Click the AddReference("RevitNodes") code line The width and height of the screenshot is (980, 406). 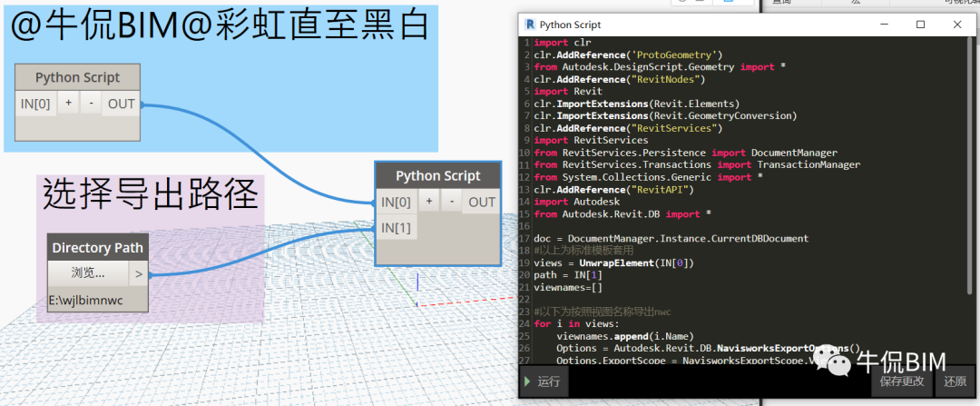(620, 79)
